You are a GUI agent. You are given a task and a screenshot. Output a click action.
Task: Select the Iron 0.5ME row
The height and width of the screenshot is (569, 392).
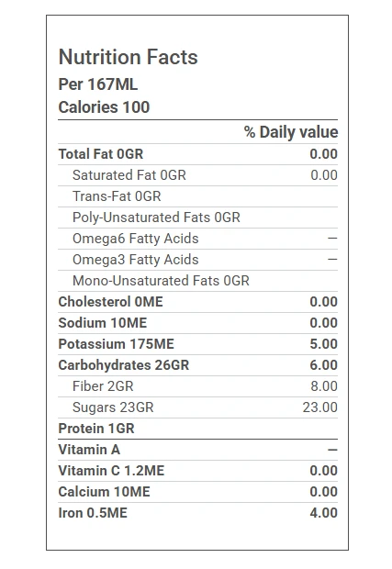point(197,513)
